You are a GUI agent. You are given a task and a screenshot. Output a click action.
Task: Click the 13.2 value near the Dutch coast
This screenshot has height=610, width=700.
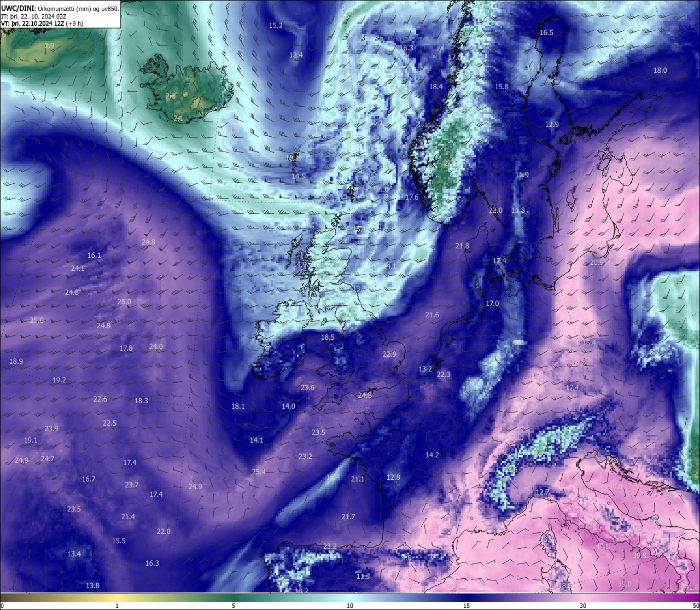[x=425, y=369]
